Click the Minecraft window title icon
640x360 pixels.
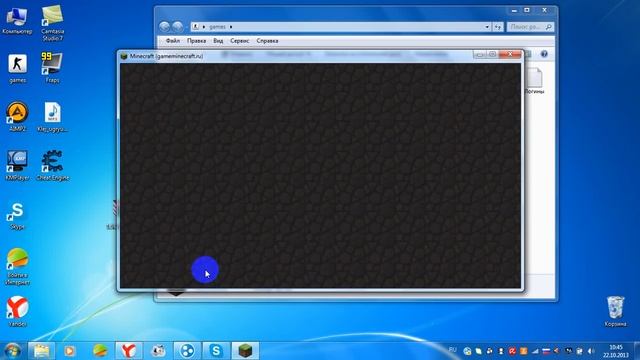[124, 56]
